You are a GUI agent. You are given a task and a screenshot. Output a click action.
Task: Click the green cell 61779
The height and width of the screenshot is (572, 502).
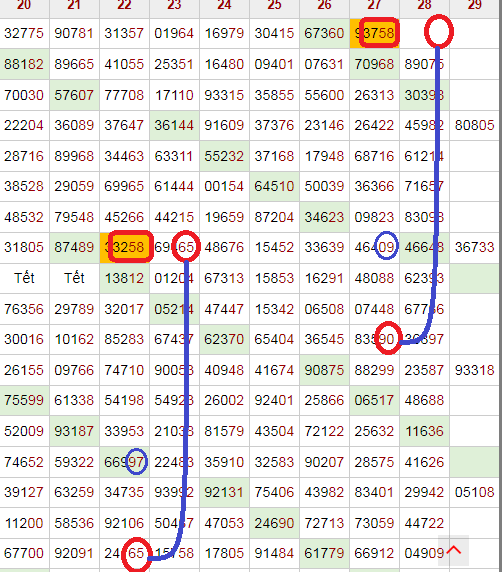point(324,553)
